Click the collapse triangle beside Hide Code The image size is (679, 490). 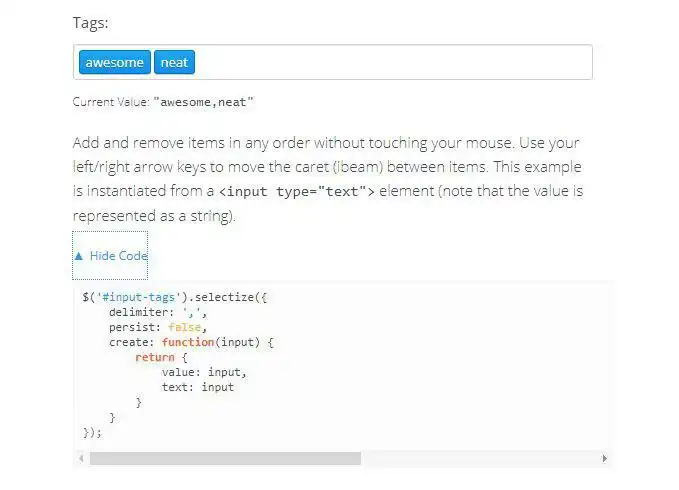[78, 256]
